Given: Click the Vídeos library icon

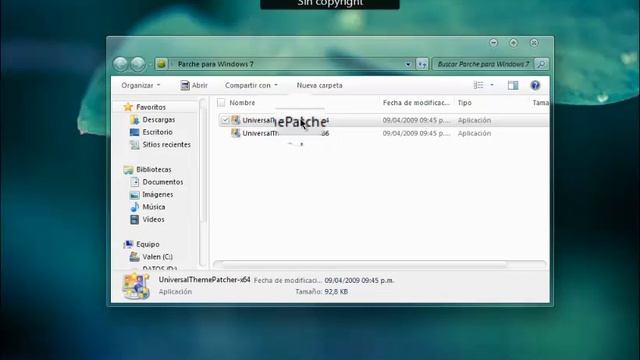Looking at the screenshot, I should coord(134,220).
